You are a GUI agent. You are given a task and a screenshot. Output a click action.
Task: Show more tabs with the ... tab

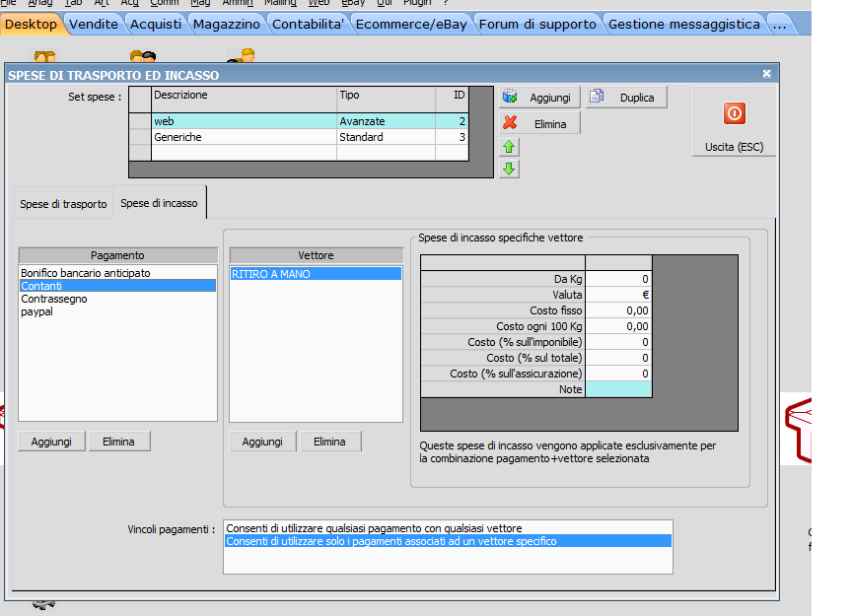pyautogui.click(x=780, y=25)
